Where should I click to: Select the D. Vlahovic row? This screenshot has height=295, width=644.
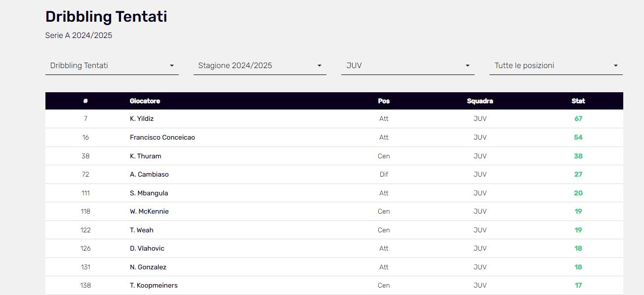point(334,249)
